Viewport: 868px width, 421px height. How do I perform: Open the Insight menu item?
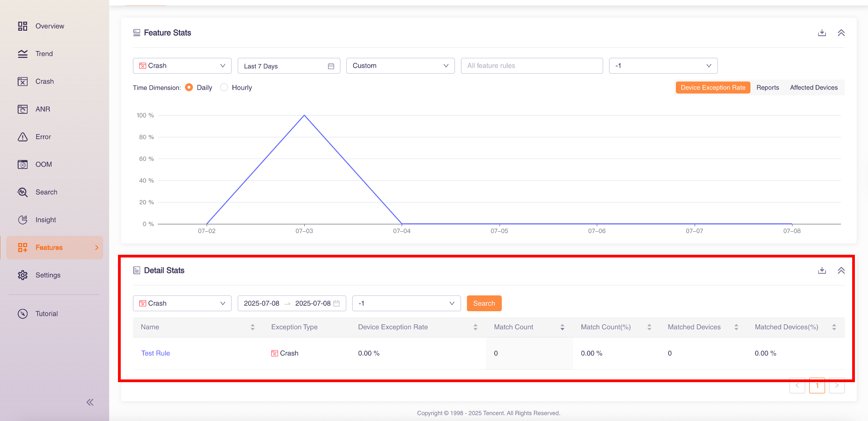point(46,220)
